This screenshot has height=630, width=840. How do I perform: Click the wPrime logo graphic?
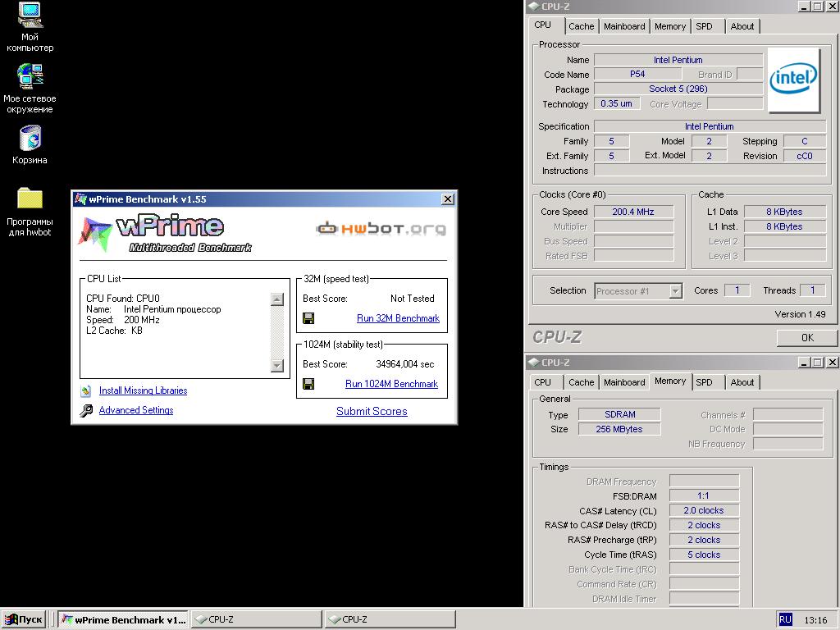(x=165, y=233)
